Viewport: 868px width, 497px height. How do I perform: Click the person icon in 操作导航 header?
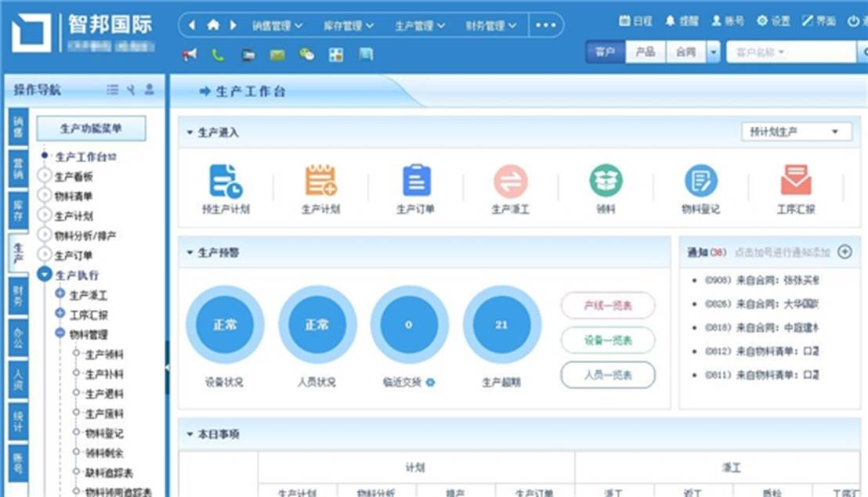coord(150,89)
